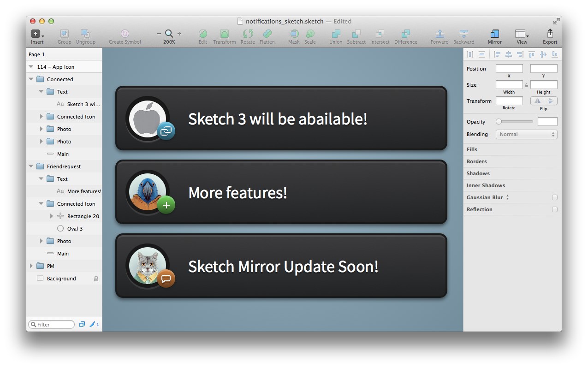Screen dimensions: 588x368
Task: Align layers horizontally centered
Action: 509,54
